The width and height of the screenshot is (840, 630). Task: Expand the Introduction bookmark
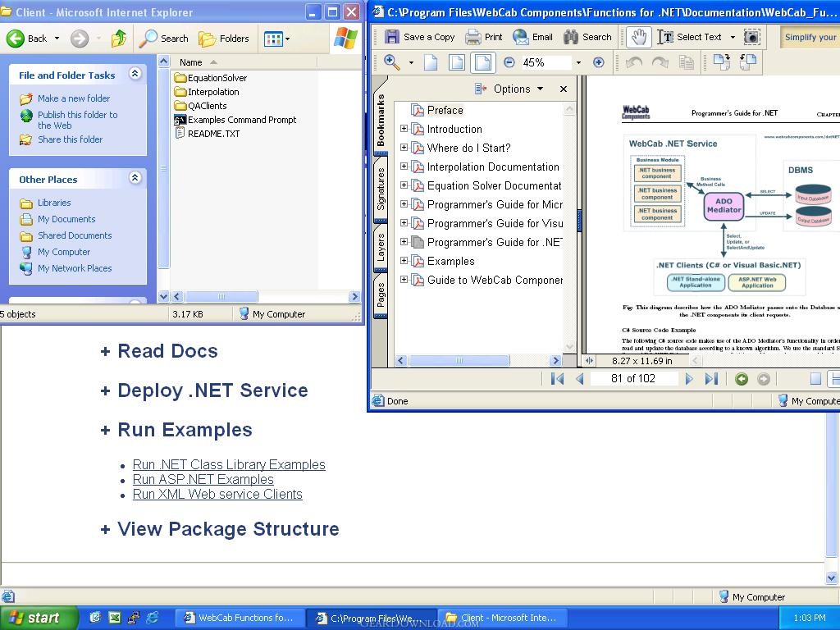[404, 129]
